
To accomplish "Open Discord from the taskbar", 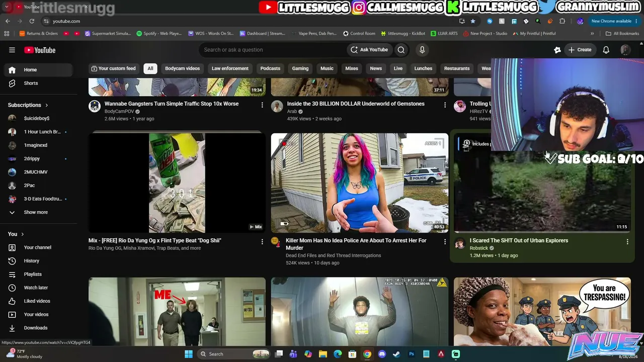I will click(382, 354).
